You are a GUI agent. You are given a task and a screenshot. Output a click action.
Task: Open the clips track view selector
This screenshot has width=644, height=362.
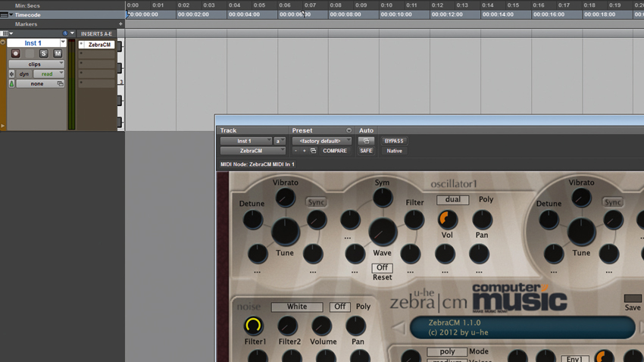tap(36, 64)
